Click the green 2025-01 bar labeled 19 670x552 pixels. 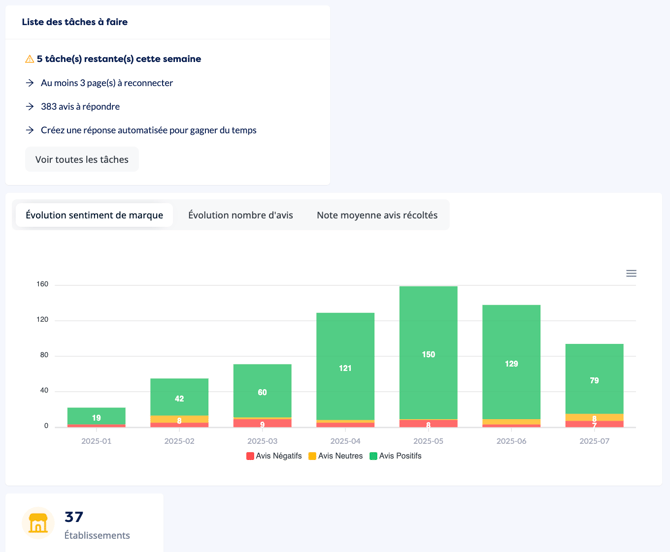(97, 416)
